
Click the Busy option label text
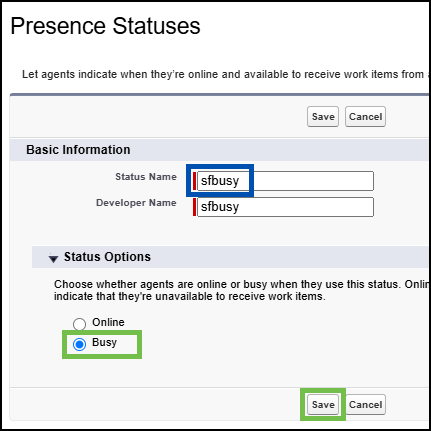(104, 342)
